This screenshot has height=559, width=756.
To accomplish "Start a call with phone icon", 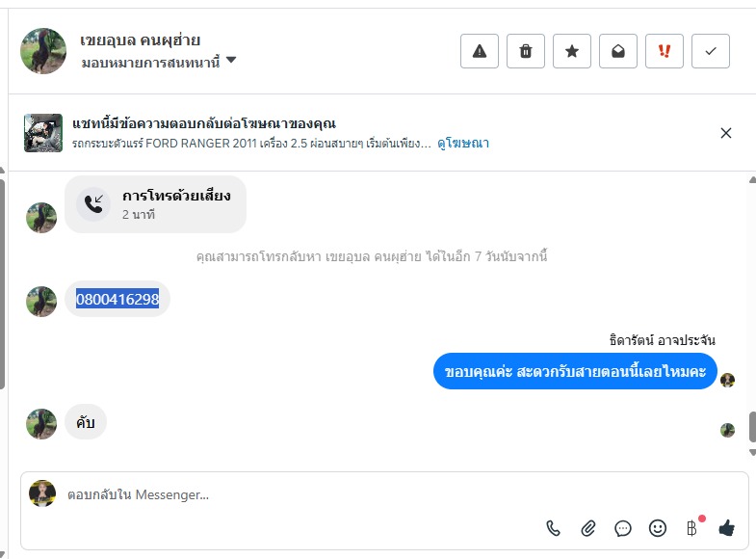I will click(553, 527).
